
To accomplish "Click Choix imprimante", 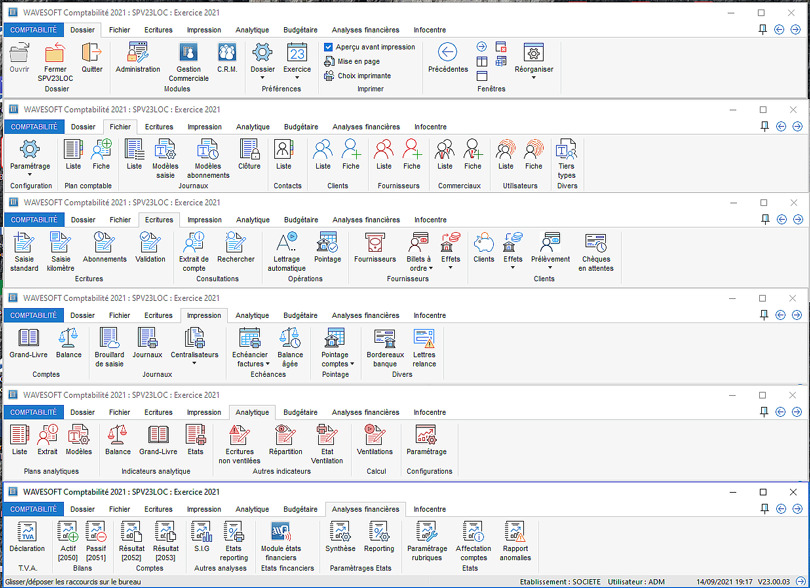I will point(363,76).
